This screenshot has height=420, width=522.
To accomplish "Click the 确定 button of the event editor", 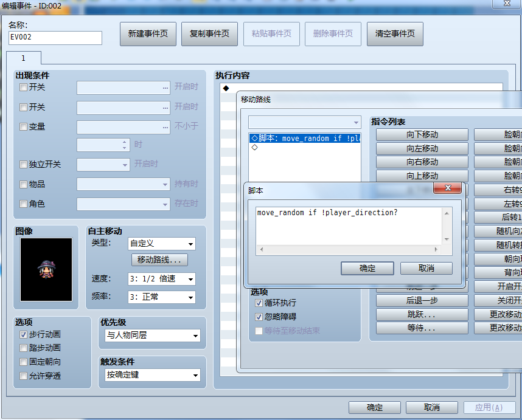I will tap(375, 407).
